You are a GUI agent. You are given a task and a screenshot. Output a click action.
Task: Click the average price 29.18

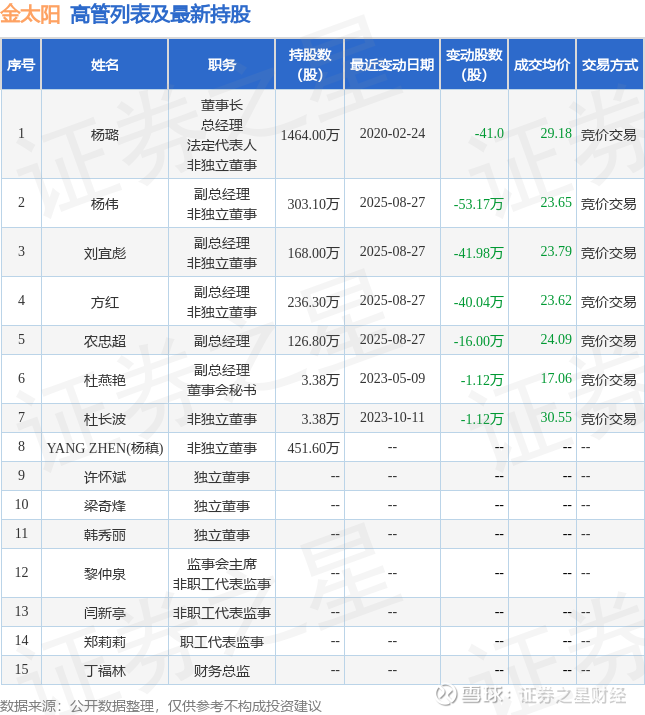[x=556, y=133]
